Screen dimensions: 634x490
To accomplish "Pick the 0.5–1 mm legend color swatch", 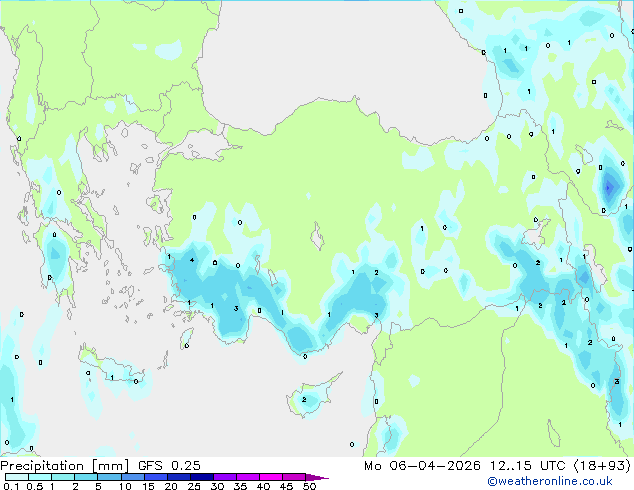I will [x=40, y=477].
